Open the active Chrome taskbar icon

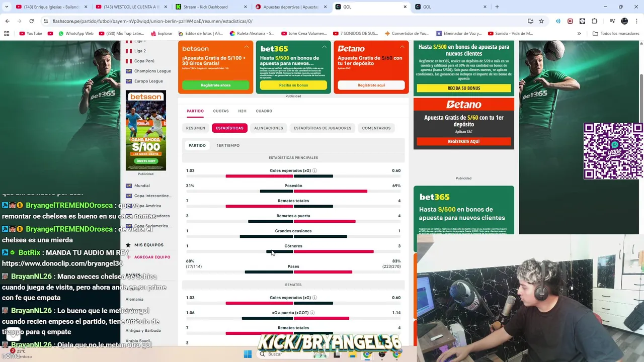[x=368, y=354]
